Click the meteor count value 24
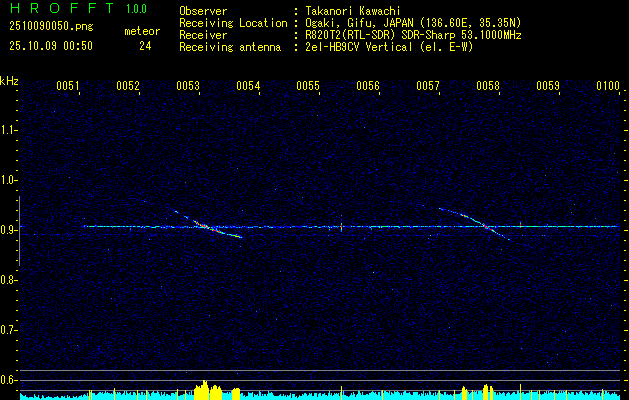Image resolution: width=629 pixels, height=400 pixels. 145,46
